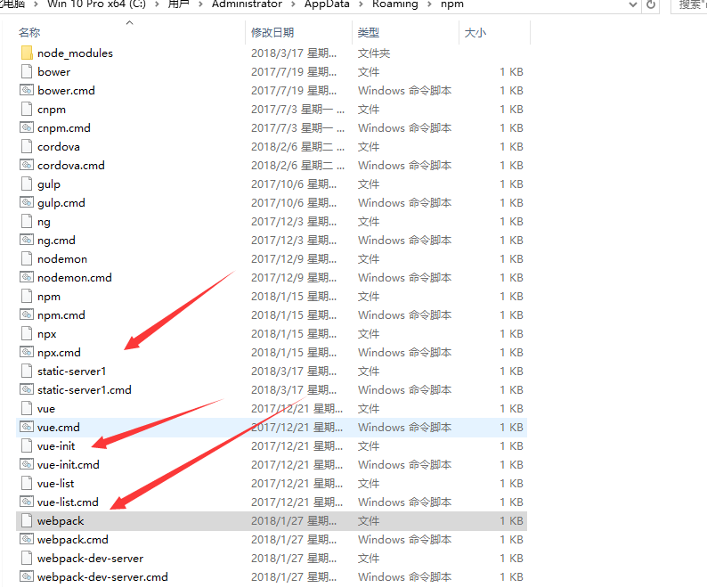The image size is (707, 588).
Task: Select the webpack.cmd file name
Action: point(73,540)
